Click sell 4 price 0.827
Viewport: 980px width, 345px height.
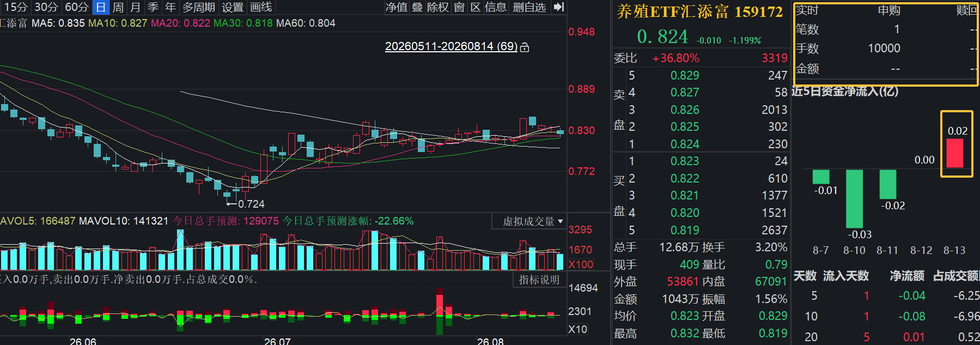(x=685, y=92)
